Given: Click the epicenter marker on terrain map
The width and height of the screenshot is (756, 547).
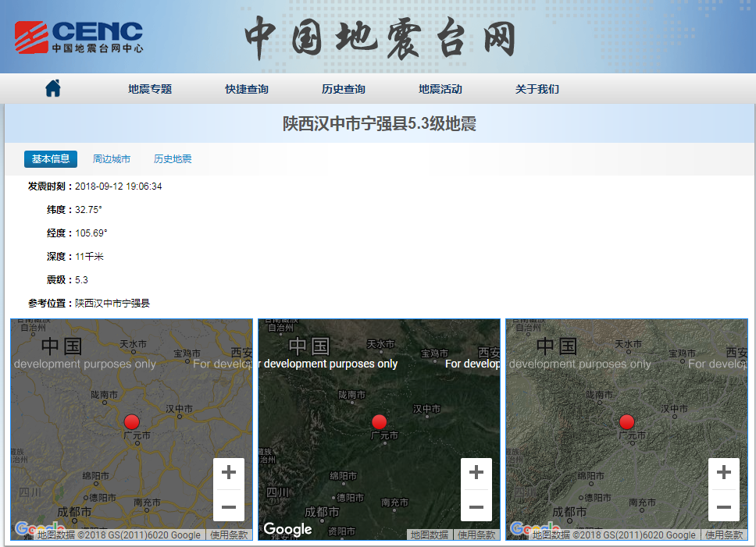Looking at the screenshot, I should point(626,421).
